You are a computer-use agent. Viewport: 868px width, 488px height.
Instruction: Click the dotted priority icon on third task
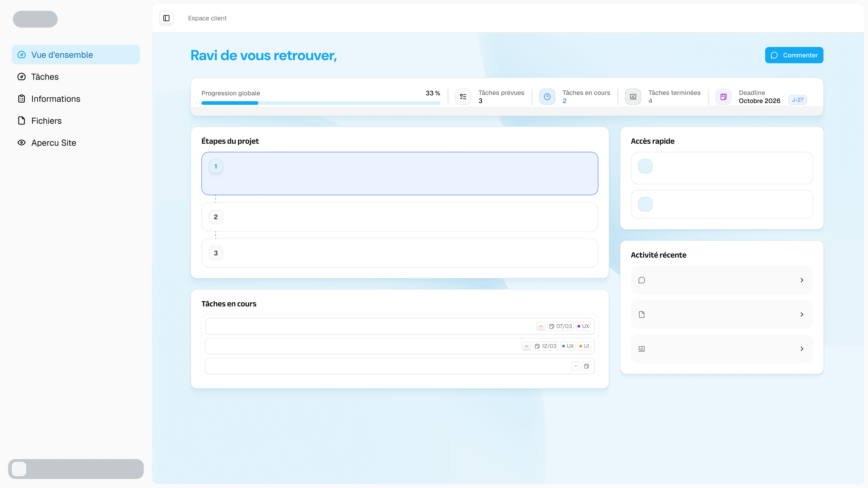click(576, 366)
